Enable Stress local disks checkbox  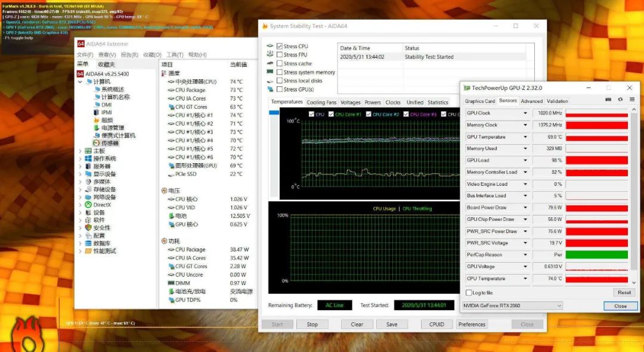point(279,80)
